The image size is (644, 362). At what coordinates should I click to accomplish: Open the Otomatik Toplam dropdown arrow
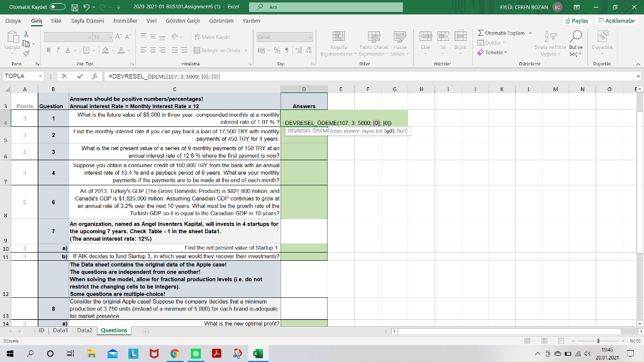530,33
